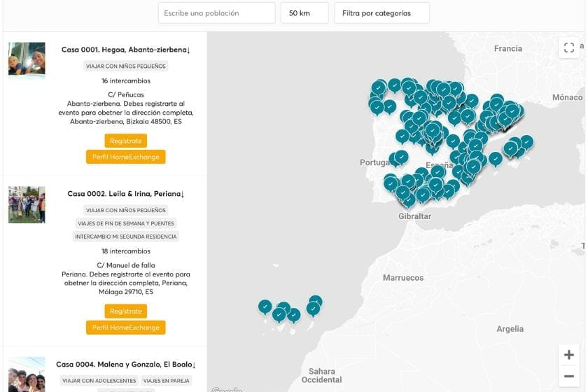This screenshot has height=392, width=588.
Task: Select Casa 0001 tag Viajar con niños pequeños
Action: (125, 66)
